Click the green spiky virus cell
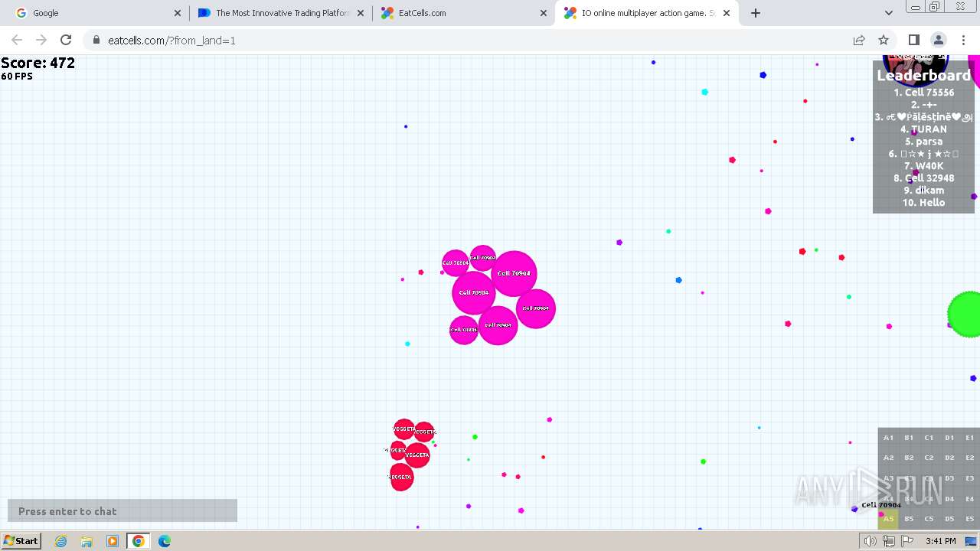This screenshot has width=980, height=551. pyautogui.click(x=965, y=314)
